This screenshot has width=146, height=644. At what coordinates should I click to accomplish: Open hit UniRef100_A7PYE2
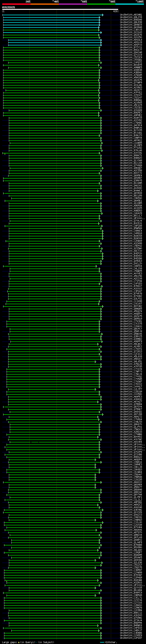coord(131,93)
